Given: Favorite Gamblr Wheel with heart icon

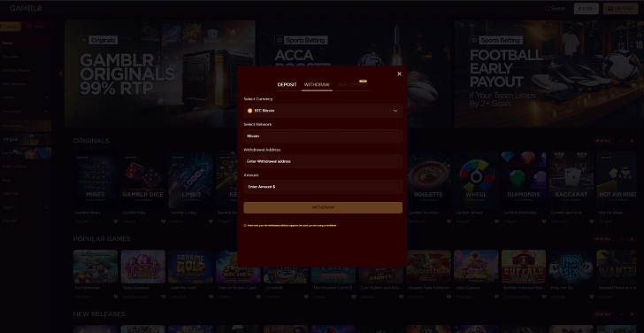Looking at the screenshot, I should click(x=496, y=221).
